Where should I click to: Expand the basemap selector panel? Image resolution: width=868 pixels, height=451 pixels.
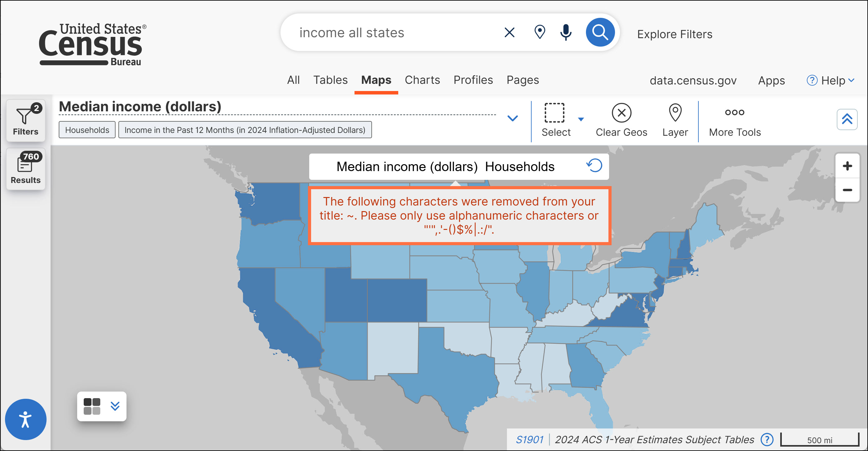coord(115,406)
